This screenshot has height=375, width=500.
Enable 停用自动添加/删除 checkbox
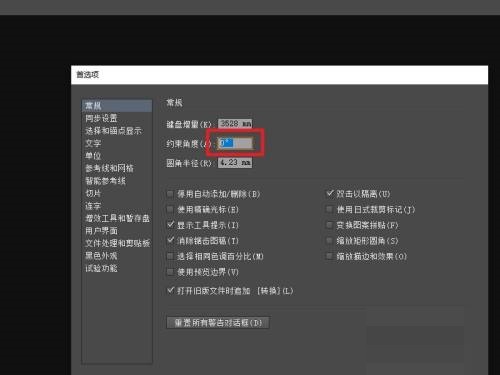pos(170,194)
